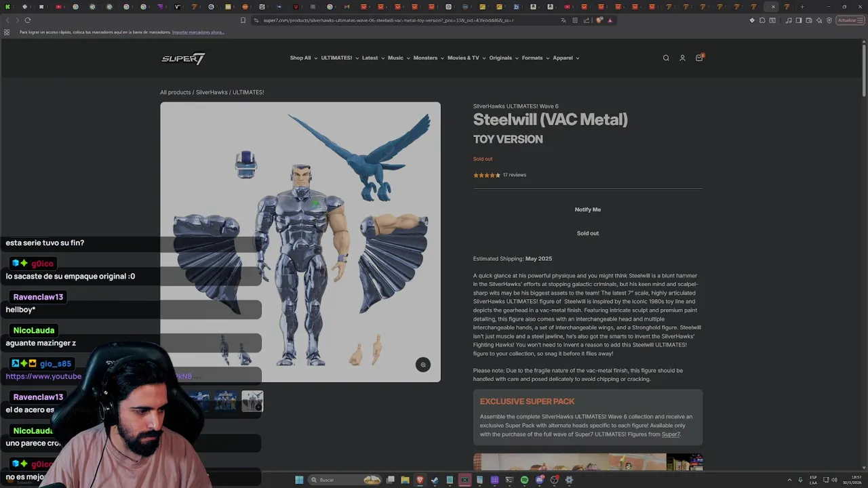
Task: Click chat username gio_s85
Action: pos(55,364)
